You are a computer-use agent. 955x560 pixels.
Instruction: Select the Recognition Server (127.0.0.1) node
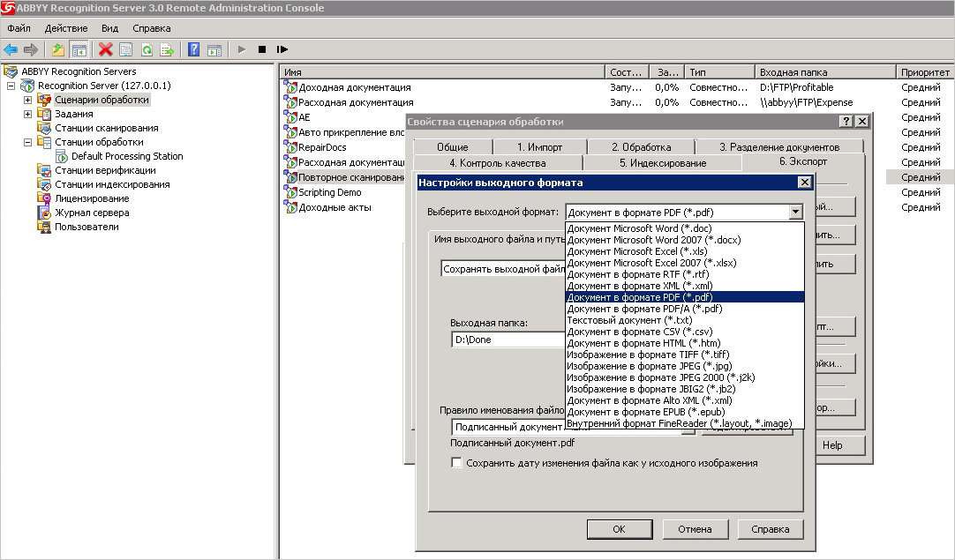(x=104, y=86)
